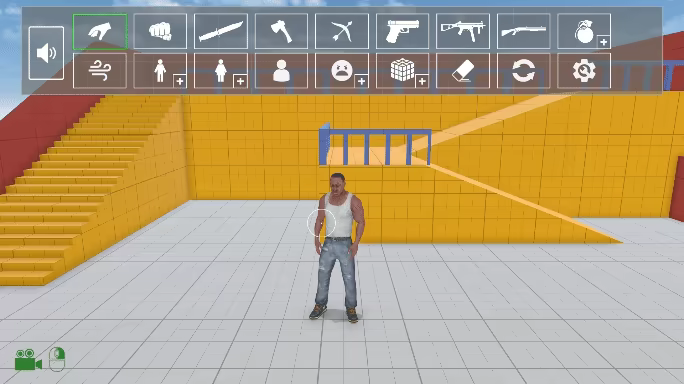Select the grenade weapon
Screen dimensions: 684x384
click(583, 31)
